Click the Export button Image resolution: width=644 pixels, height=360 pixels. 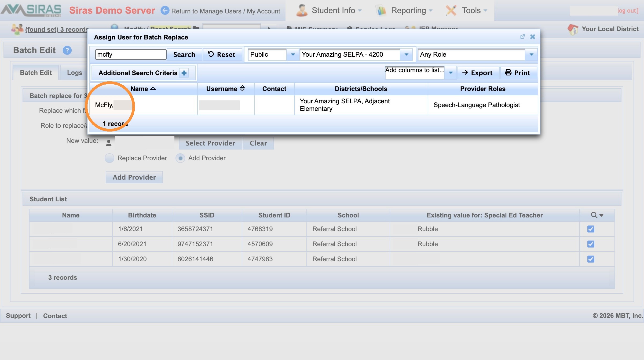click(x=478, y=73)
